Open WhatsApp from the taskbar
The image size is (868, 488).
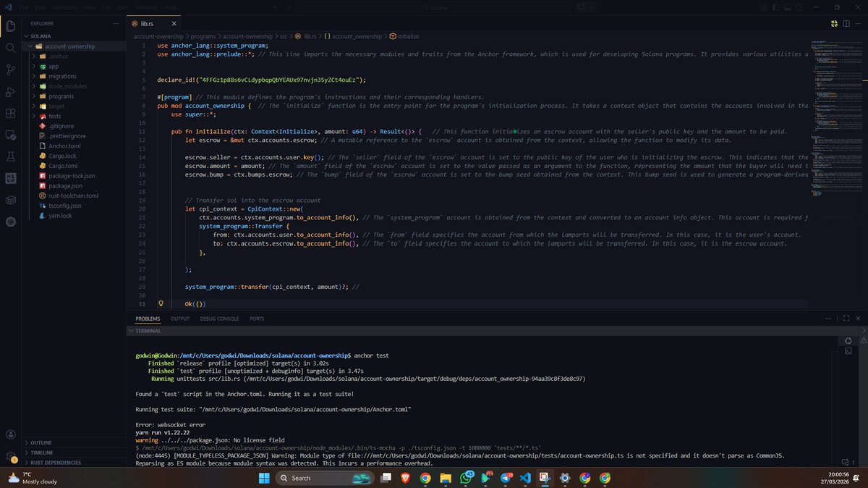tap(465, 478)
